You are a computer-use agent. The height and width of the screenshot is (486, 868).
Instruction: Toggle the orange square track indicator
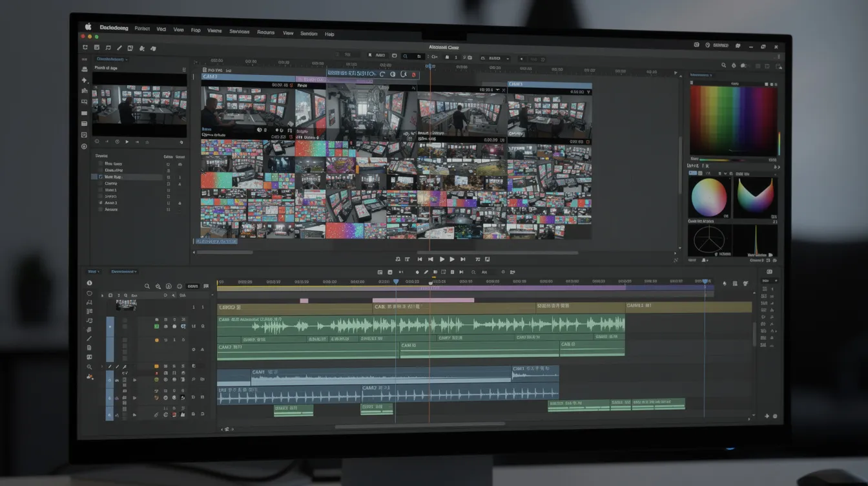click(156, 366)
